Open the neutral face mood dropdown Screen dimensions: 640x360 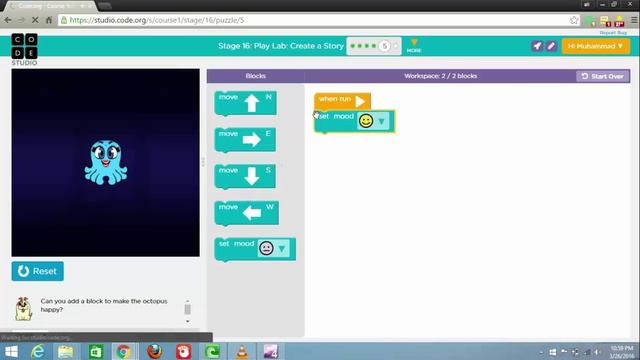(x=274, y=248)
